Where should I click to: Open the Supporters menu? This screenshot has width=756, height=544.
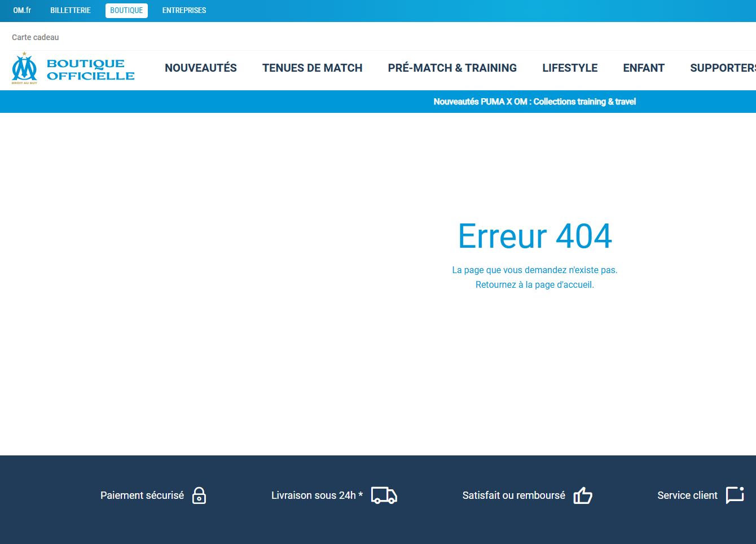(723, 68)
